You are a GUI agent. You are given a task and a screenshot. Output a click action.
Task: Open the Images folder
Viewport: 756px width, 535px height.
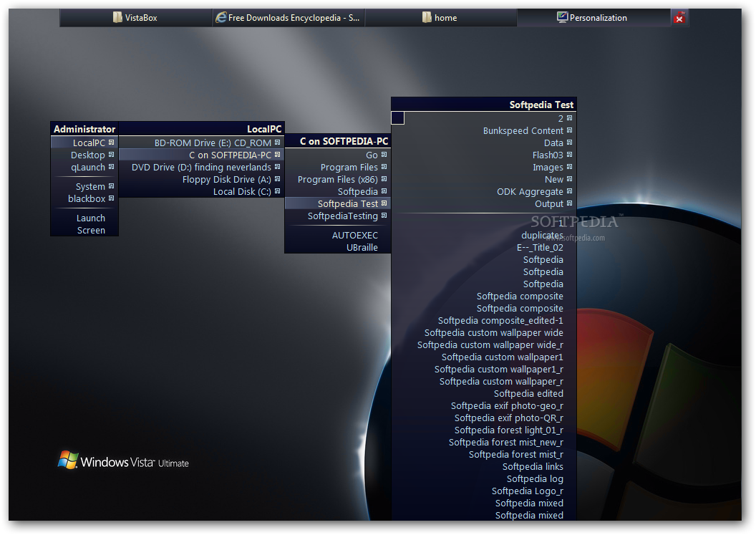[484, 167]
